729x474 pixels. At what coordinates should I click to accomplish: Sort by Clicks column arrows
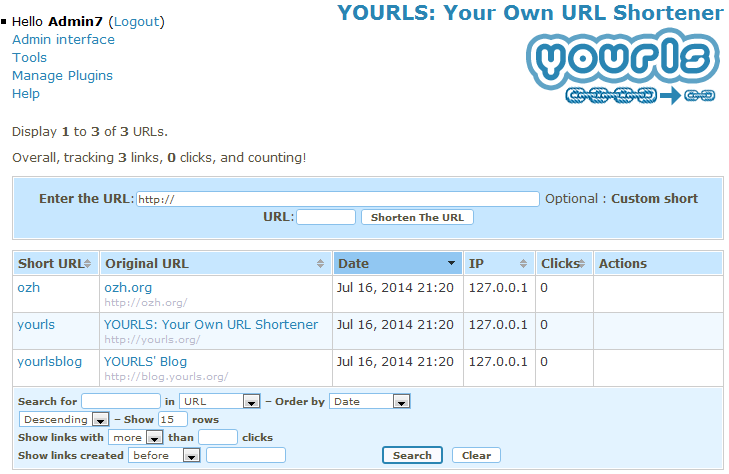(x=582, y=264)
